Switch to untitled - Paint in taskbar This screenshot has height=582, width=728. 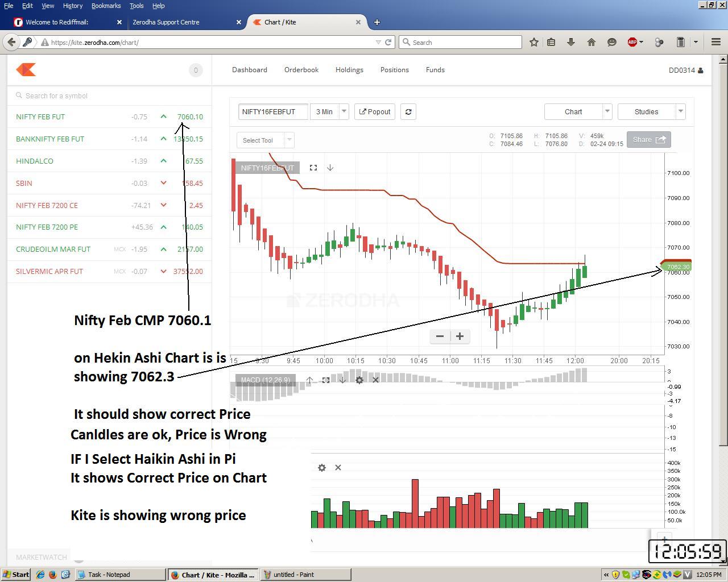(306, 575)
